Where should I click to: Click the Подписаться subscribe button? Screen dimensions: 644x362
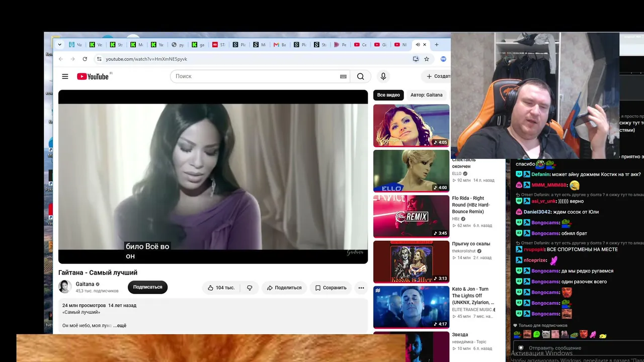click(x=147, y=287)
